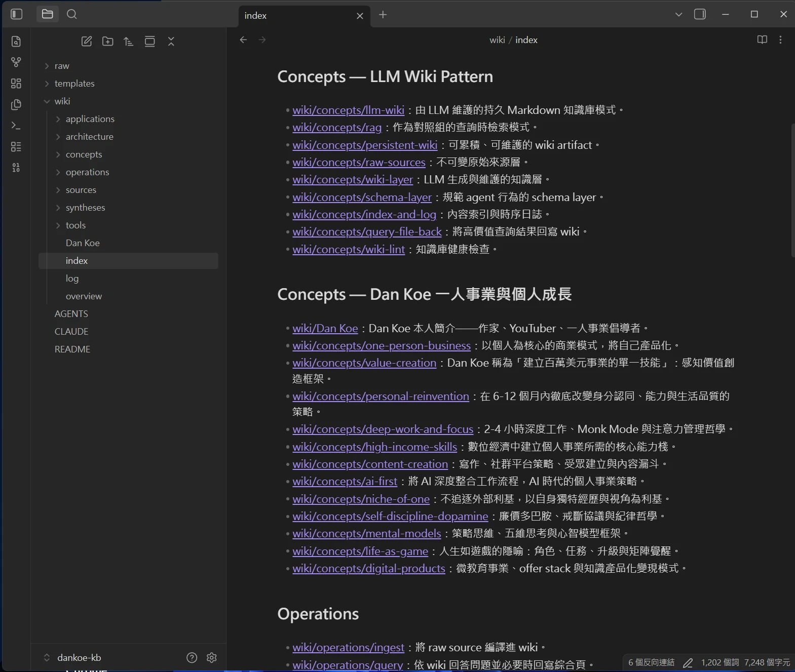Toggle the right sidebar panel

point(700,14)
